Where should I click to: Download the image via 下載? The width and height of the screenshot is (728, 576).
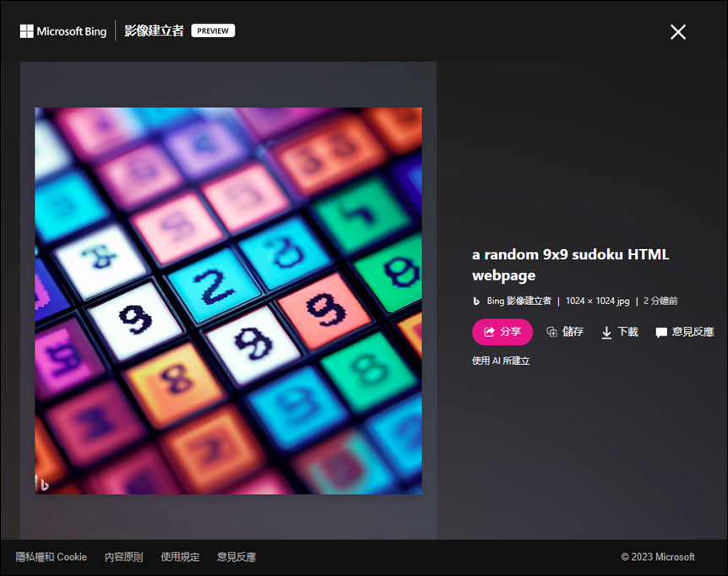coord(620,332)
